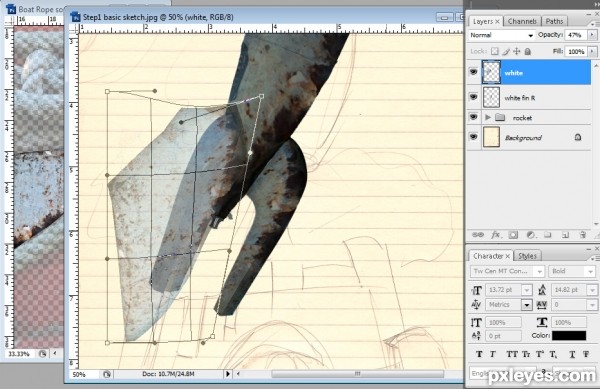Viewport: 600px width, 389px height.
Task: Select the white layer thumbnail
Action: (491, 72)
